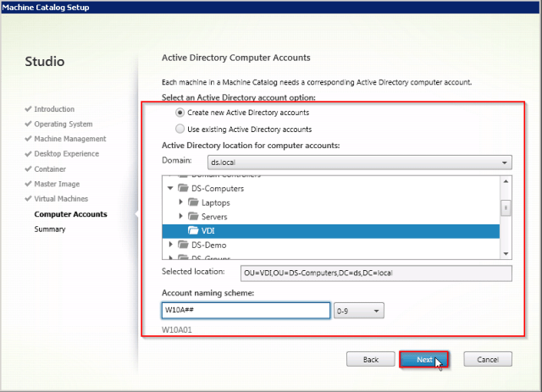The height and width of the screenshot is (392, 542).
Task: Expand the Servers folder arrow
Action: click(x=181, y=218)
